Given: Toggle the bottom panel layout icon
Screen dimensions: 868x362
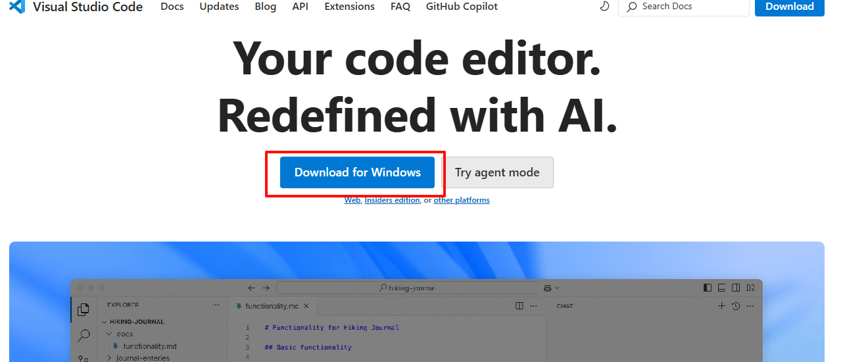Looking at the screenshot, I should 721,288.
